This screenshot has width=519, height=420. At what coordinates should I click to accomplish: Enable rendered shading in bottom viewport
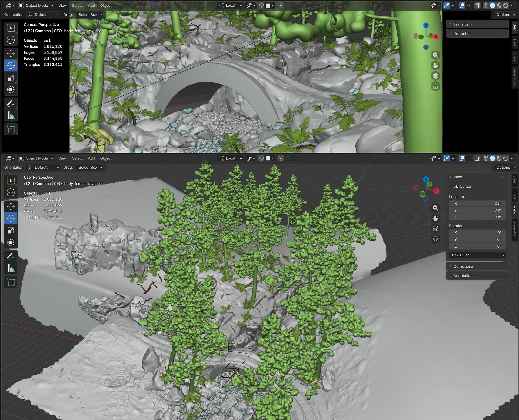pyautogui.click(x=505, y=158)
